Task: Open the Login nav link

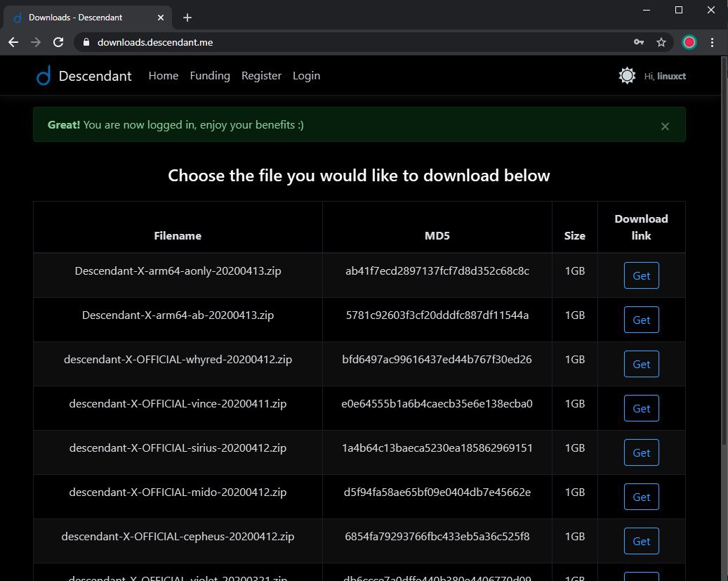Action: coord(306,76)
